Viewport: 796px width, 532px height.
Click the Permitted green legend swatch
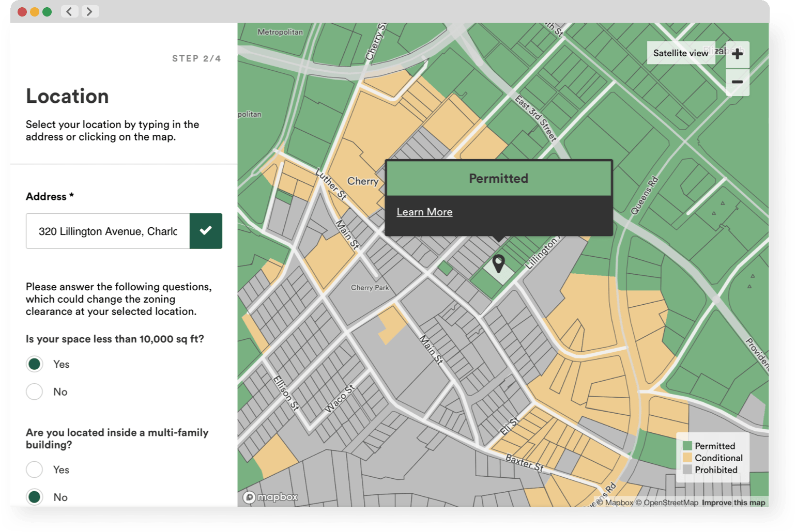tap(687, 446)
